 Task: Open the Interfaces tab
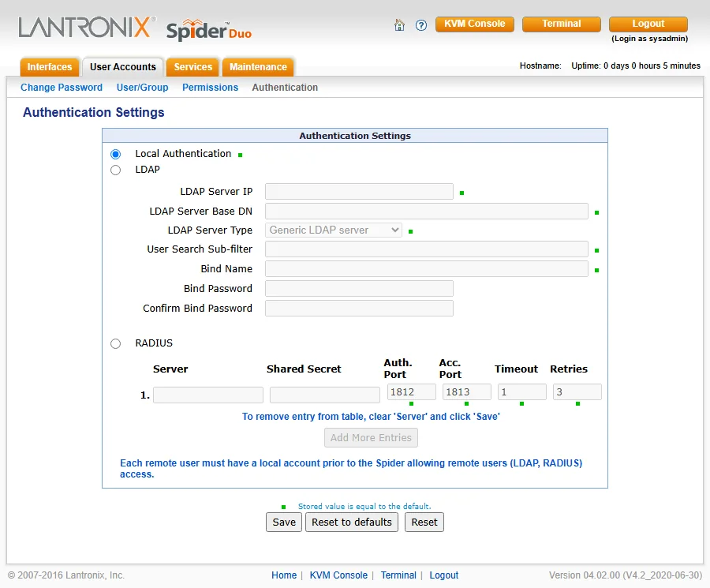coord(50,67)
